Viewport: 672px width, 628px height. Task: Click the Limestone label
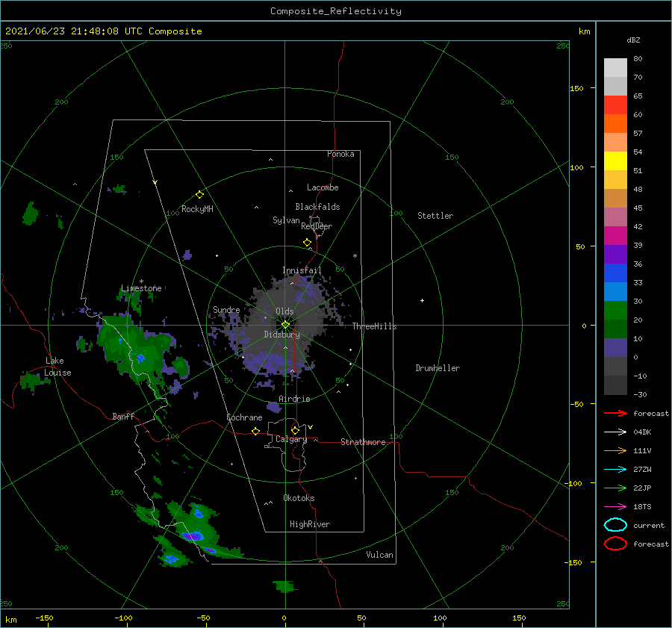141,288
